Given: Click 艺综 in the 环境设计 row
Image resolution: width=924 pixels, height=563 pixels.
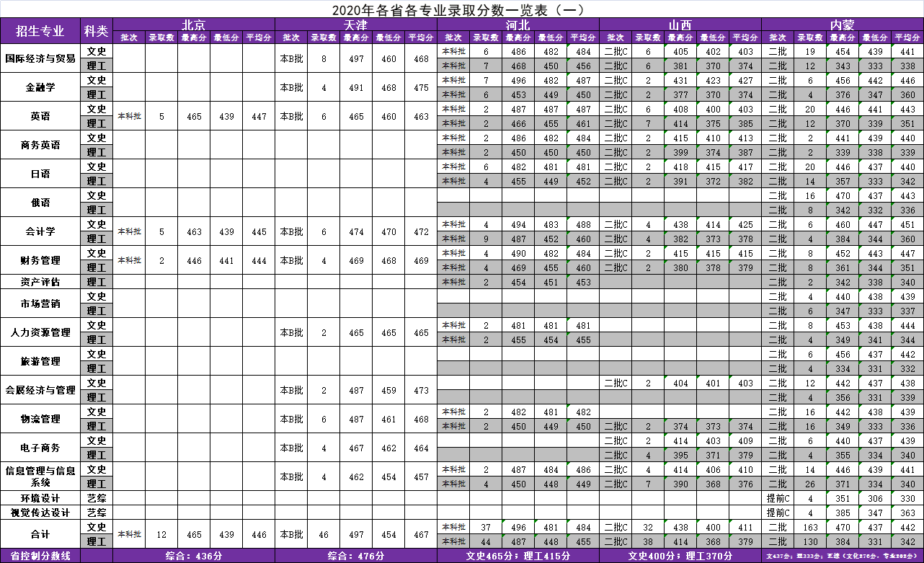Looking at the screenshot, I should 97,498.
